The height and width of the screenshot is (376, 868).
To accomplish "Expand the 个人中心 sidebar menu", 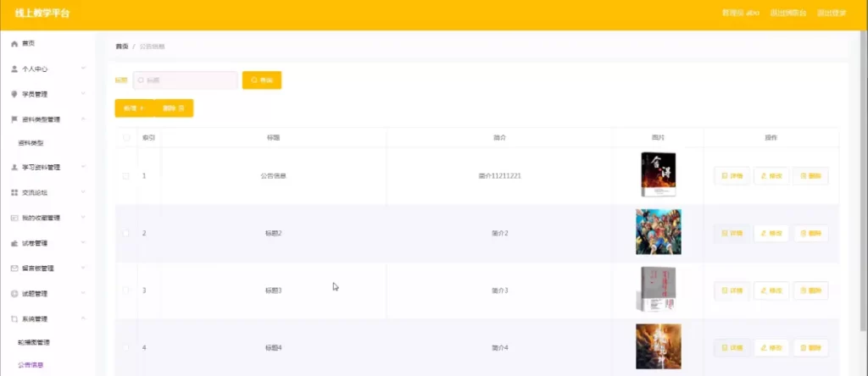I will click(x=47, y=69).
